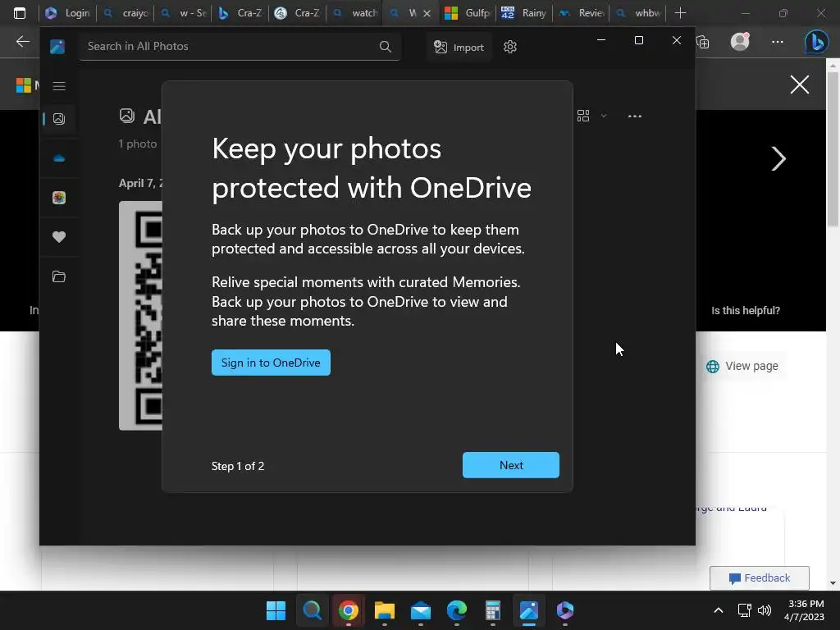Screen dimensions: 840x630
Task: Switch to the whbw search tab
Action: pos(638,13)
